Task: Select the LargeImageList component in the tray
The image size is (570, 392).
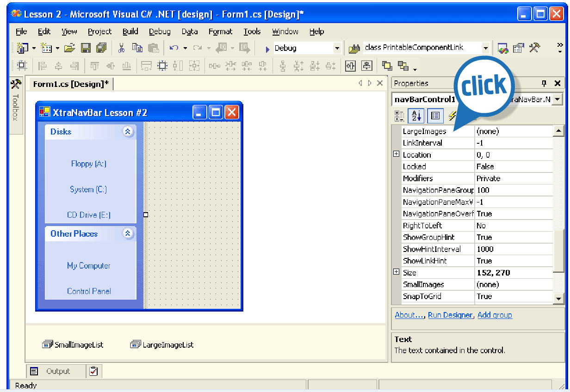Action: tap(162, 344)
